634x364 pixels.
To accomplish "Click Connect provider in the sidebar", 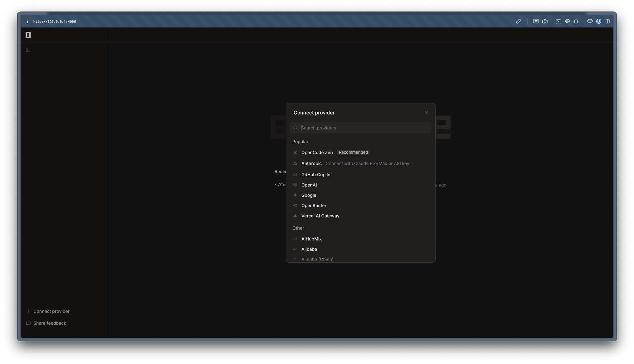I will pyautogui.click(x=51, y=311).
